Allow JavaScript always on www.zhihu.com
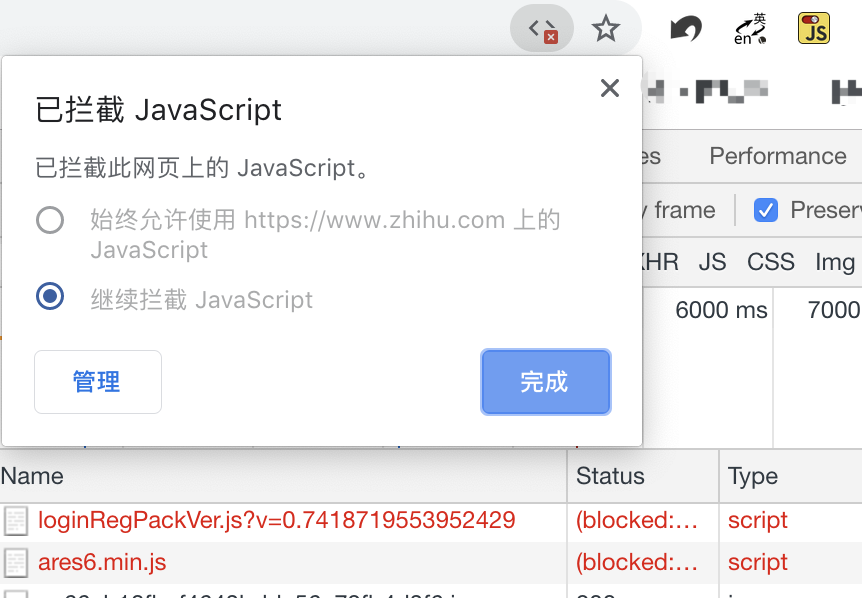Screen dimensions: 862x598 pyautogui.click(x=50, y=220)
